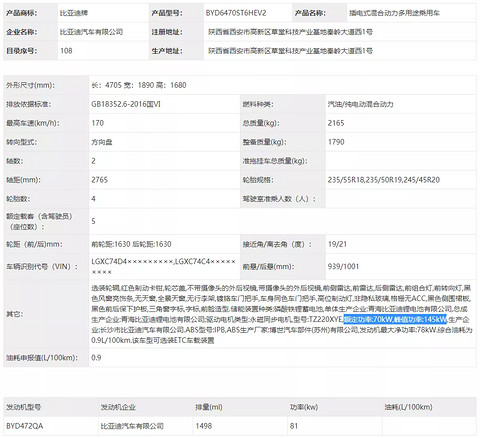
Task: Click the '轮胎数:' label
Action: [x=18, y=199]
